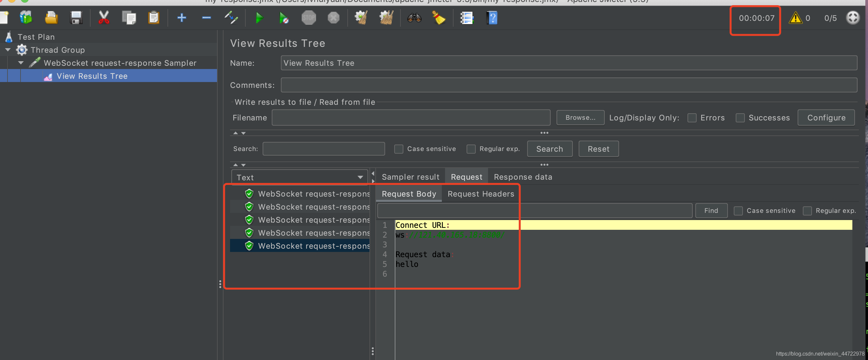Image resolution: width=868 pixels, height=360 pixels.
Task: Collapse the WebSocket Sampler tree arrow
Action: (x=21, y=63)
